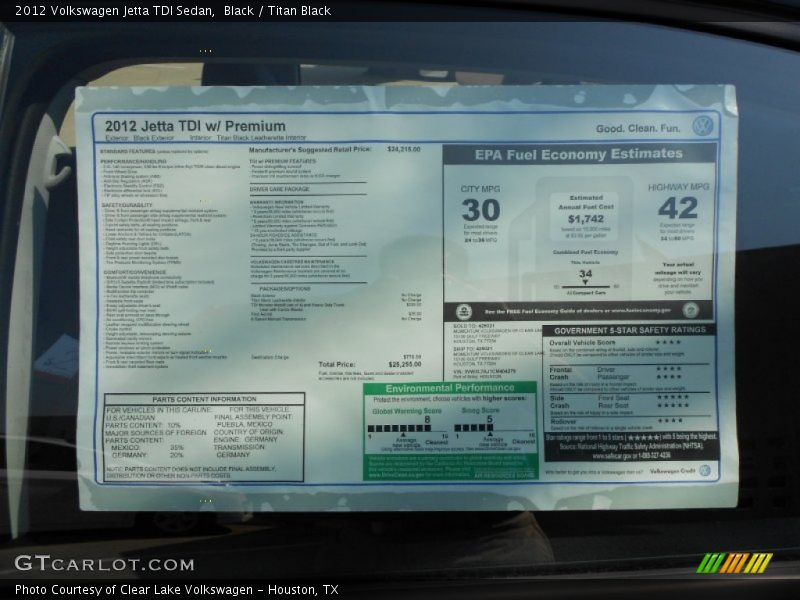Click the Photo Courtesy of Clear Lake Volkswagen caption

(176, 590)
